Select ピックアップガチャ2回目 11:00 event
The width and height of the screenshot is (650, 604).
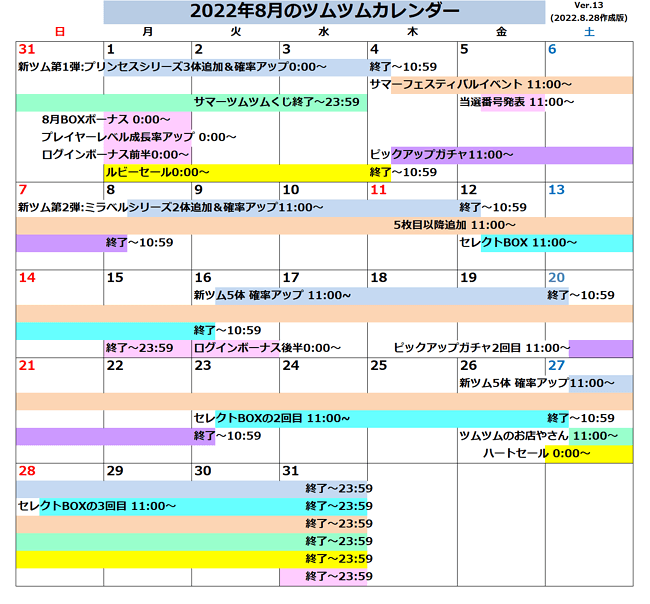pyautogui.click(x=480, y=348)
